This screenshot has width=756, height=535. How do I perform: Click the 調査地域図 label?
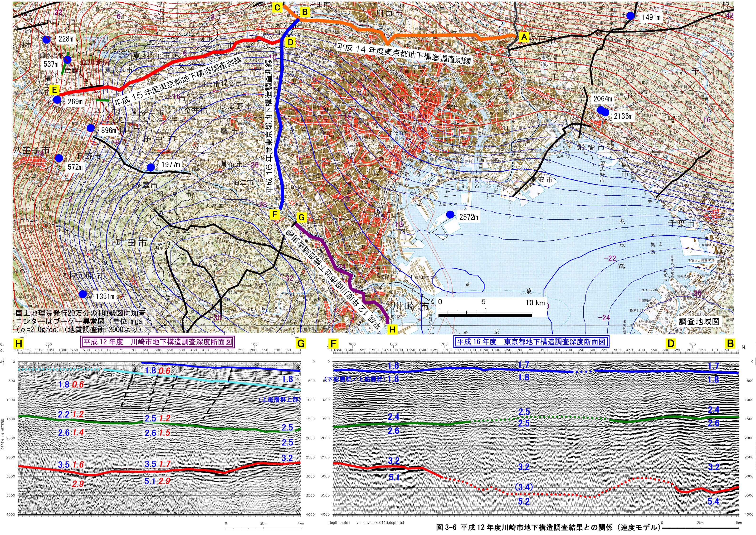tap(699, 321)
